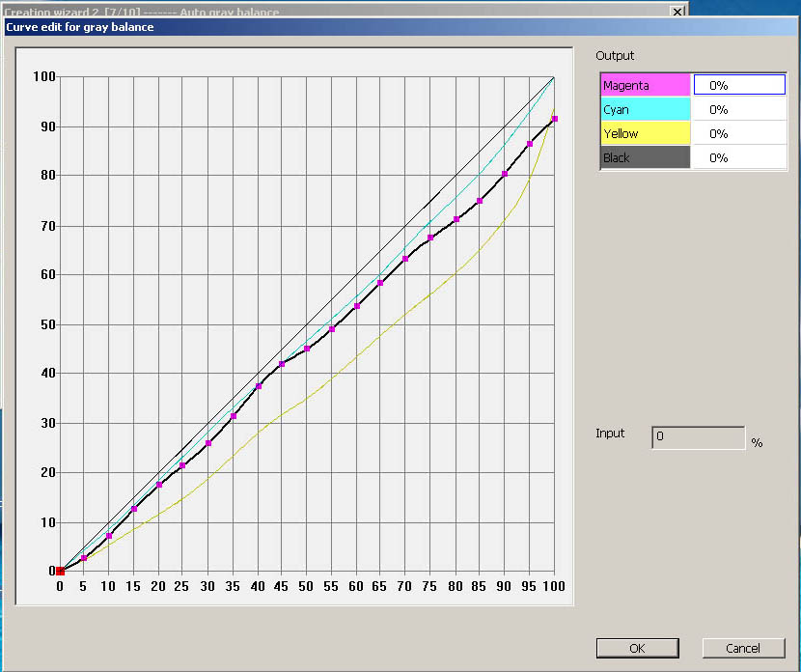Screen dimensions: 801x672
Task: Select magenta curve point at input 95
Action: point(530,144)
